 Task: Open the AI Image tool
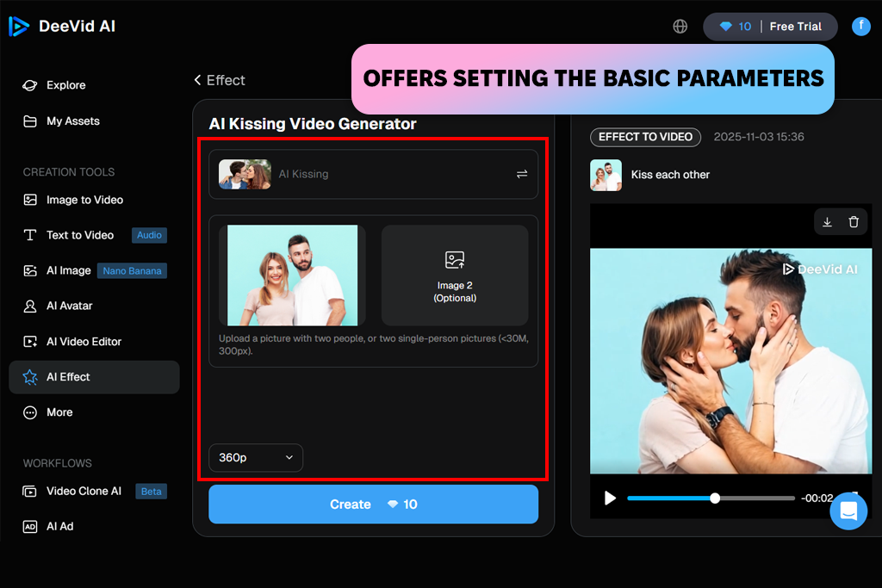[x=68, y=271]
